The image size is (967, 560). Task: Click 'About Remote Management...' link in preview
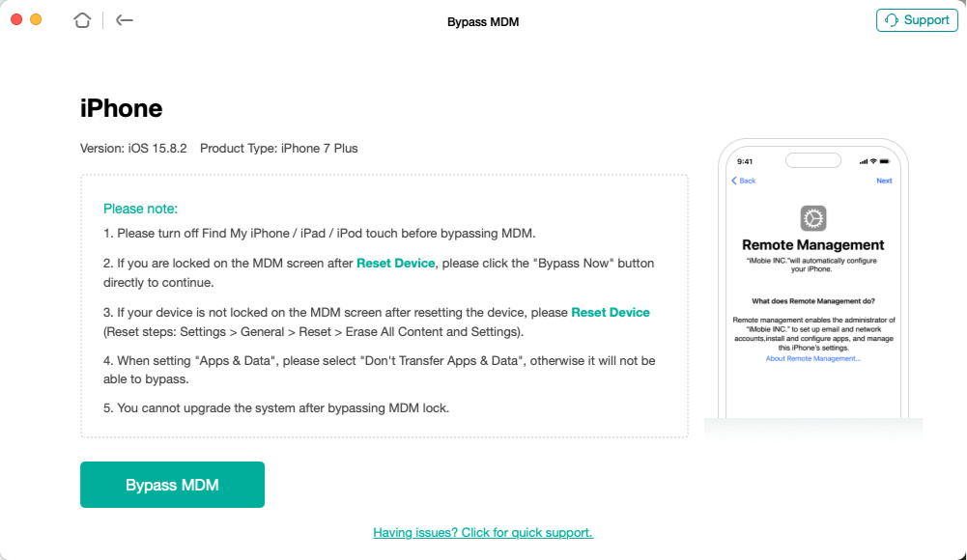pos(812,358)
